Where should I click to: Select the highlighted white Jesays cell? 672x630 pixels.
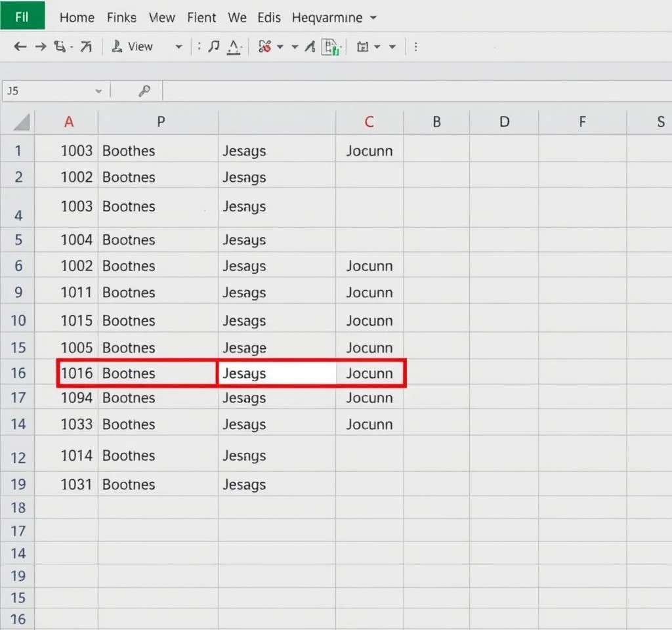[276, 373]
